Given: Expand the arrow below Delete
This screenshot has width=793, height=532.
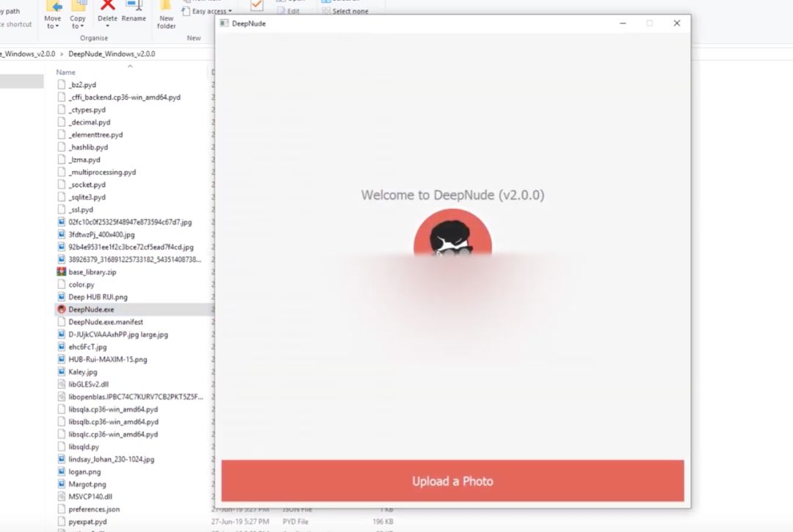Looking at the screenshot, I should coord(107,26).
